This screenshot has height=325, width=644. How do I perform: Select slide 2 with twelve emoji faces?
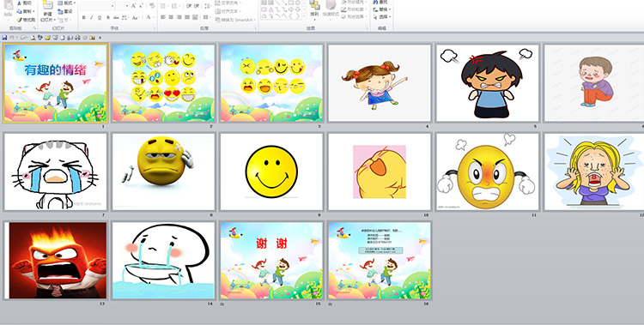(x=163, y=83)
